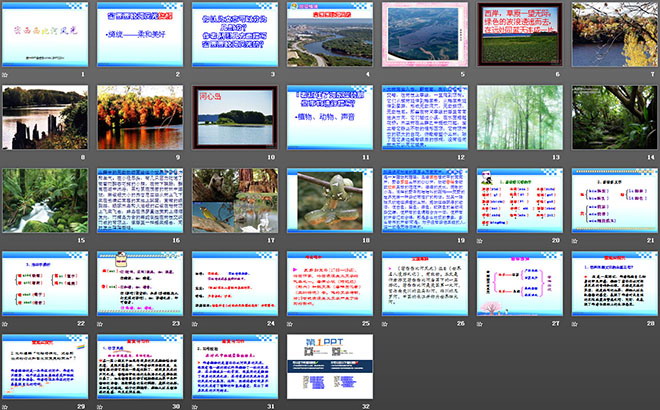Click the transition star icon below slide 8
The image size is (660, 410).
(6, 158)
